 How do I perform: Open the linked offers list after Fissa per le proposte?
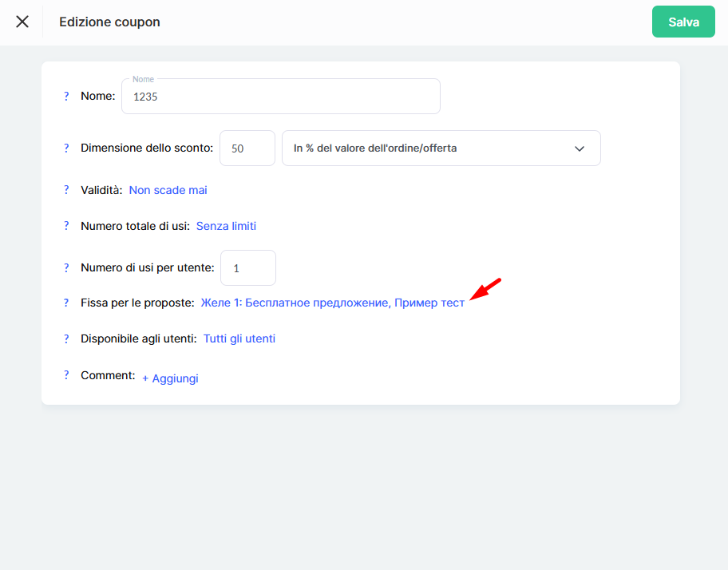(332, 303)
